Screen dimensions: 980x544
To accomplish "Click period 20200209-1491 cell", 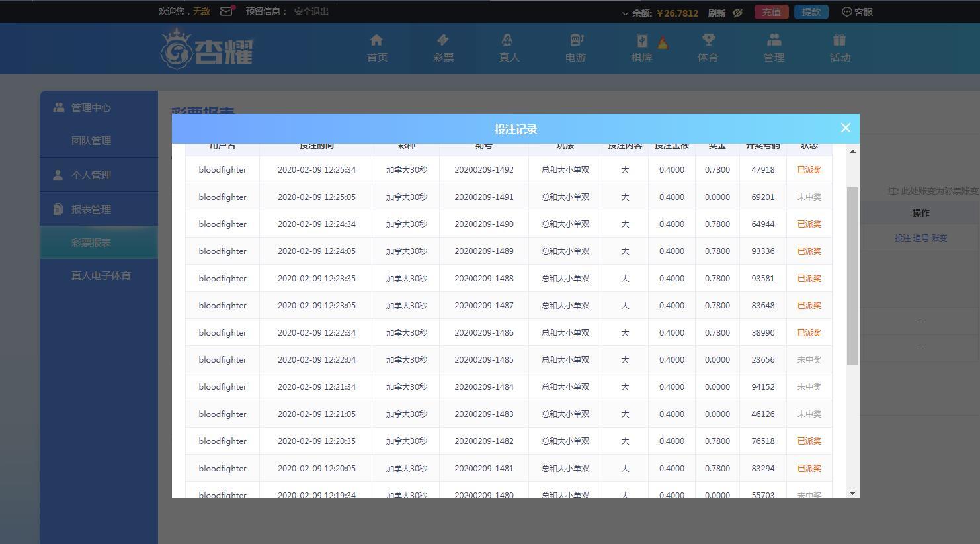I will pos(484,197).
